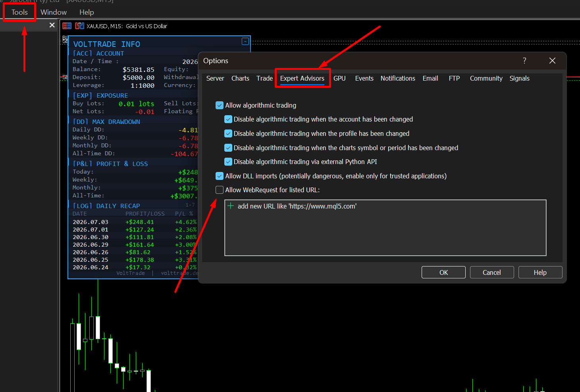This screenshot has height=392, width=580.
Task: Click the 2026.06.24 recap row date
Action: pos(91,267)
